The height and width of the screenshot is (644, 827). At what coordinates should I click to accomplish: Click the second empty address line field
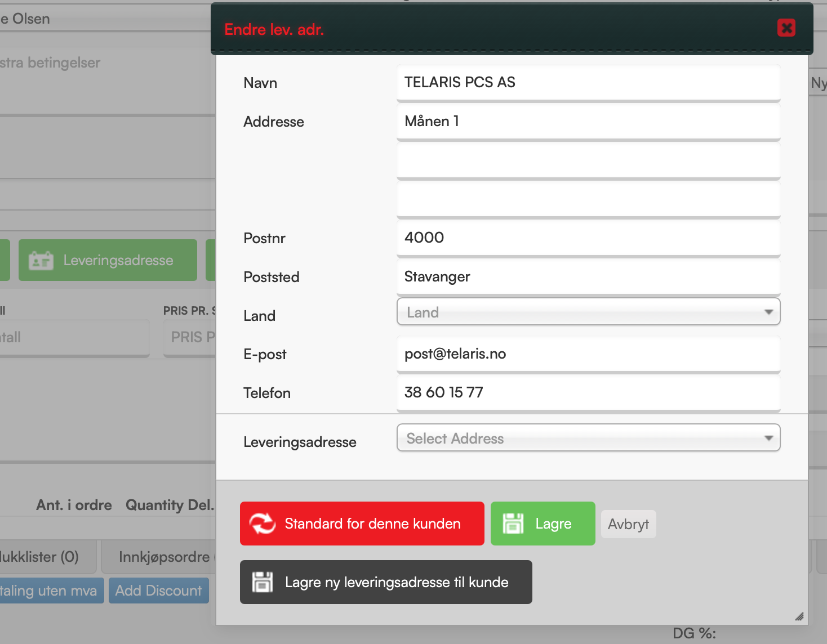click(589, 160)
